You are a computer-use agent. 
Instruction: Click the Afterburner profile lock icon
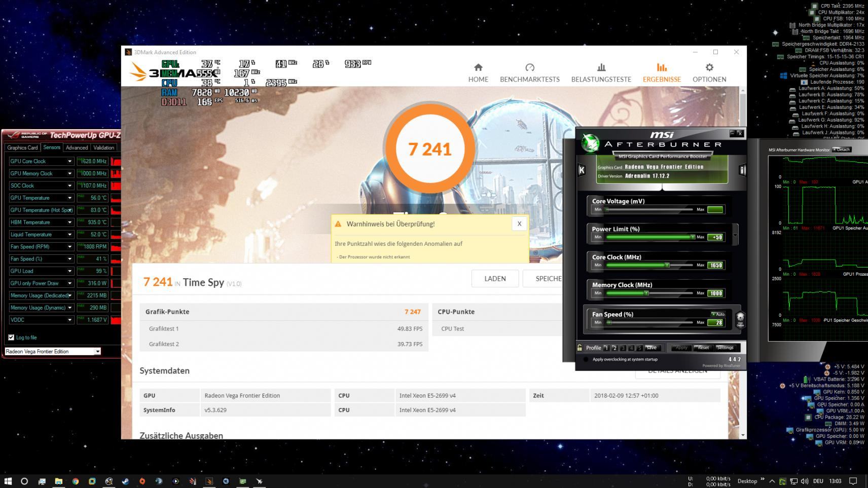(x=580, y=348)
